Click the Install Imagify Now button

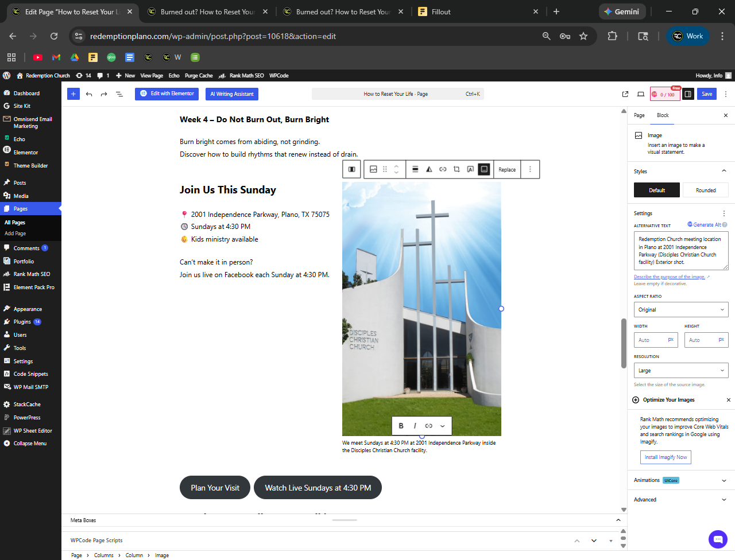point(666,457)
